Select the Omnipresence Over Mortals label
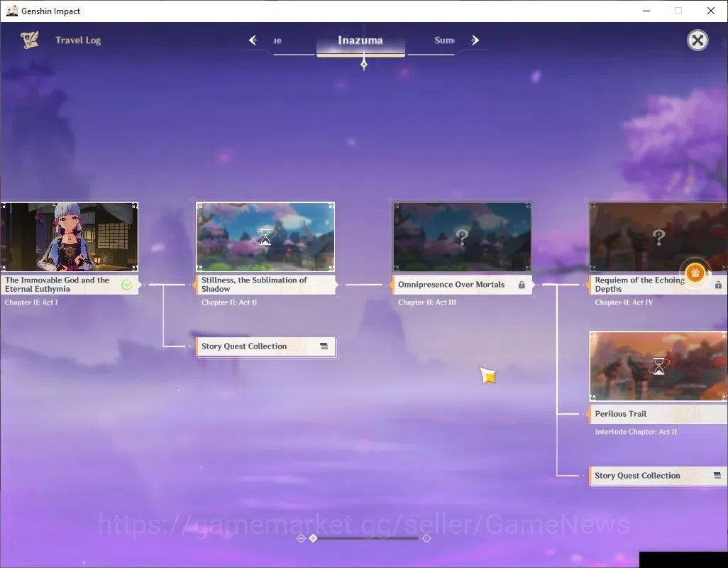The image size is (728, 568). pos(462,285)
